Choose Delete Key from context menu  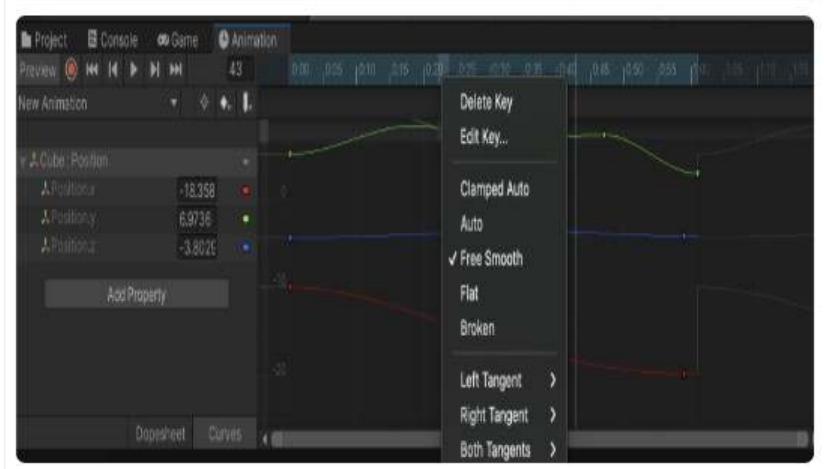tap(486, 101)
